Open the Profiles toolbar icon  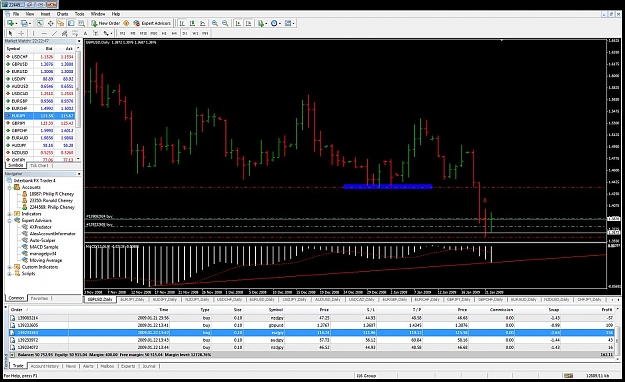(25, 23)
